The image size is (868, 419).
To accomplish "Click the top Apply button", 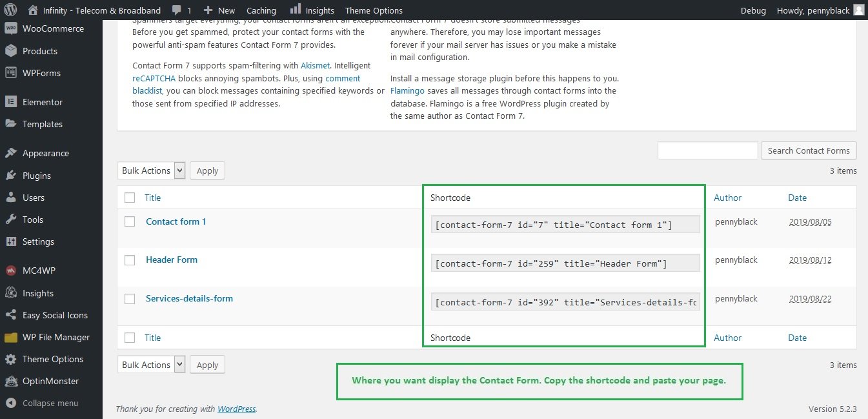I will click(x=207, y=170).
